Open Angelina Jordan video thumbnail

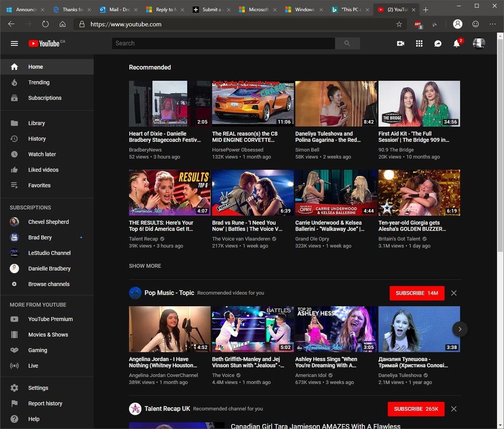pyautogui.click(x=170, y=329)
